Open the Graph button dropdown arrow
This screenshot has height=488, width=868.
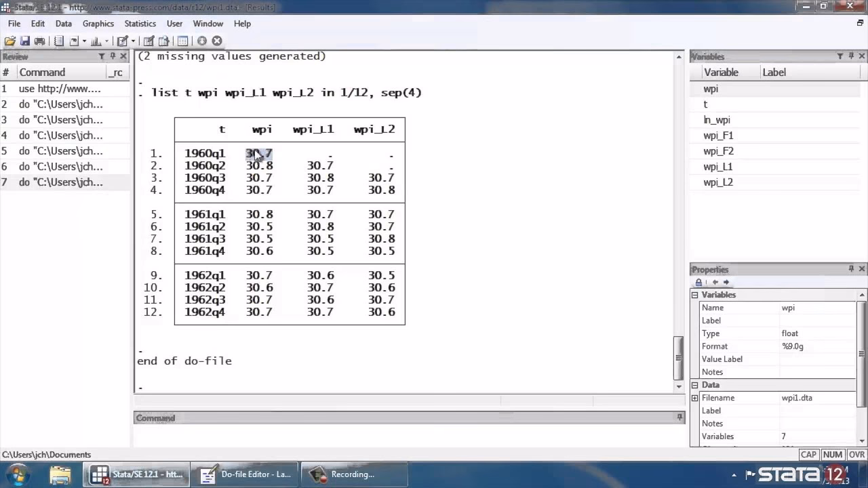(106, 41)
